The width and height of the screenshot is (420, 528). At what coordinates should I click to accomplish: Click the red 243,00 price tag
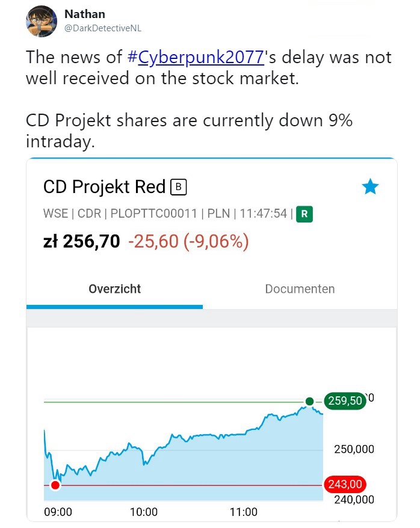[345, 484]
